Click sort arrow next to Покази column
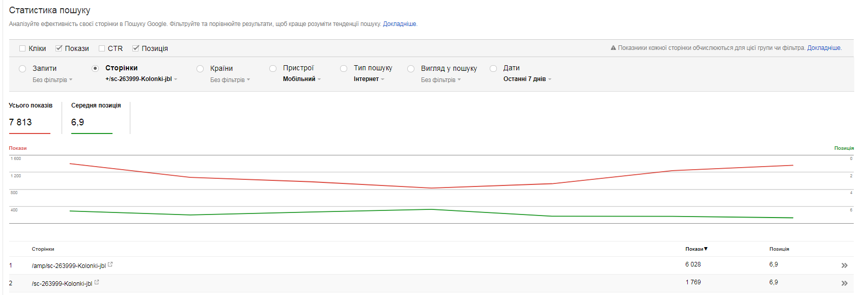868x295 pixels. tap(706, 249)
